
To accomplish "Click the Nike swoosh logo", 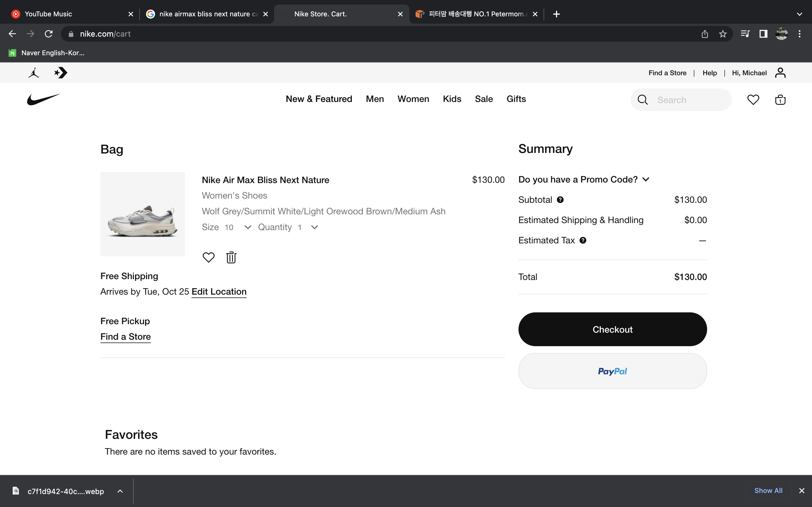I will (x=44, y=99).
